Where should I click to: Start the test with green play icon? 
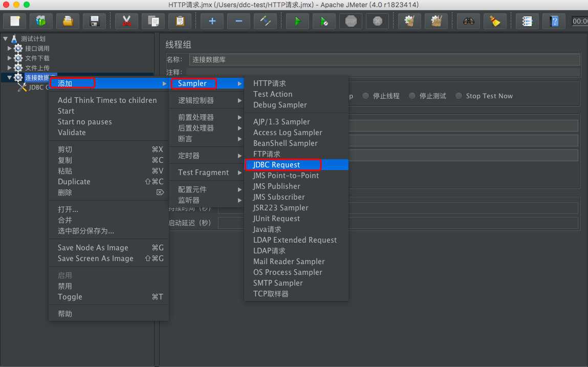(297, 21)
